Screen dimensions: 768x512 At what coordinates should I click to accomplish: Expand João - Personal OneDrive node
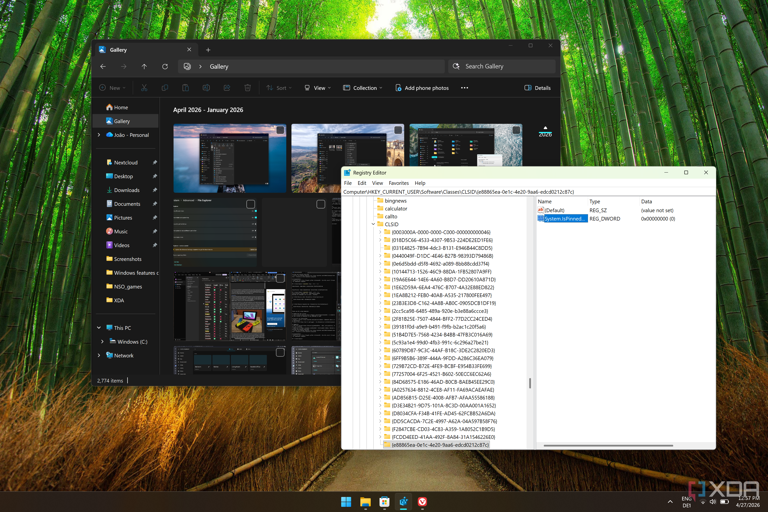99,135
